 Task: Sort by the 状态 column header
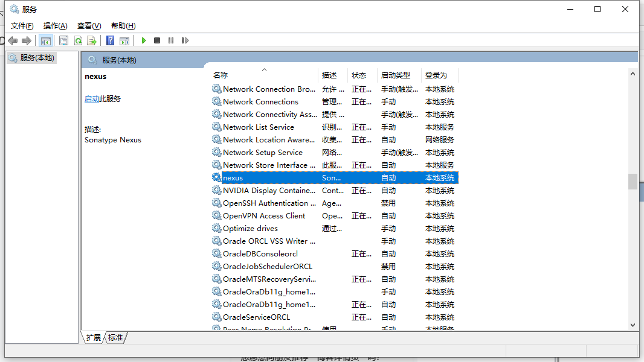pyautogui.click(x=362, y=75)
